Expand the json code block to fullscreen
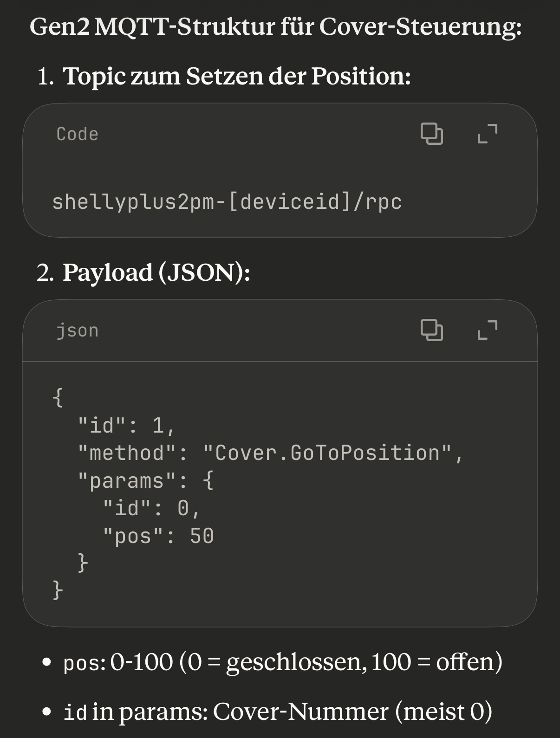The width and height of the screenshot is (560, 738). click(x=487, y=330)
